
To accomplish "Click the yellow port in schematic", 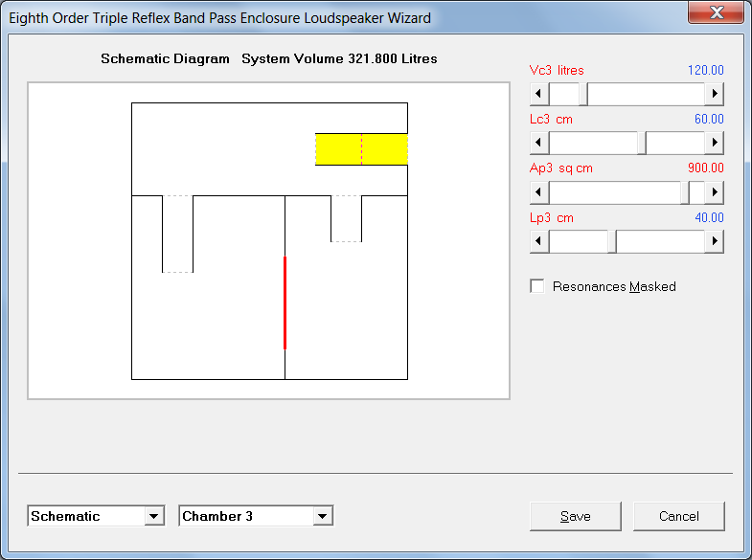I will tap(361, 149).
